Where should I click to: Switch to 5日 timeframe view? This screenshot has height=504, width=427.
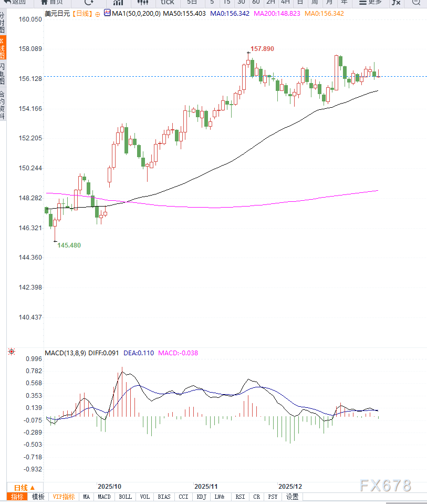click(193, 2)
